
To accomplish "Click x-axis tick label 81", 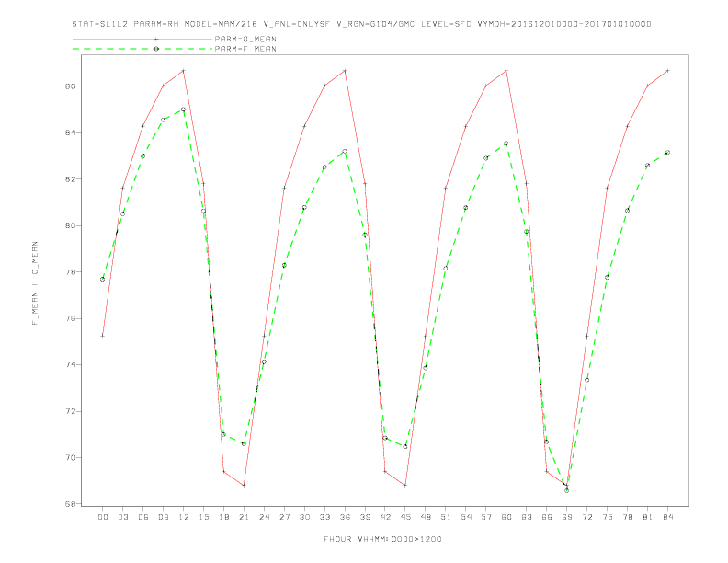I will pos(648,517).
